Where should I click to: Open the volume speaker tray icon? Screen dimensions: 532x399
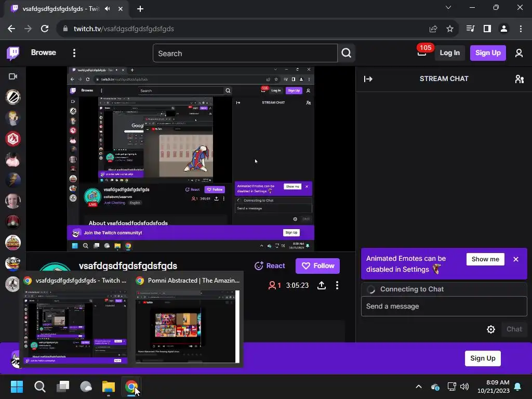[x=464, y=387]
